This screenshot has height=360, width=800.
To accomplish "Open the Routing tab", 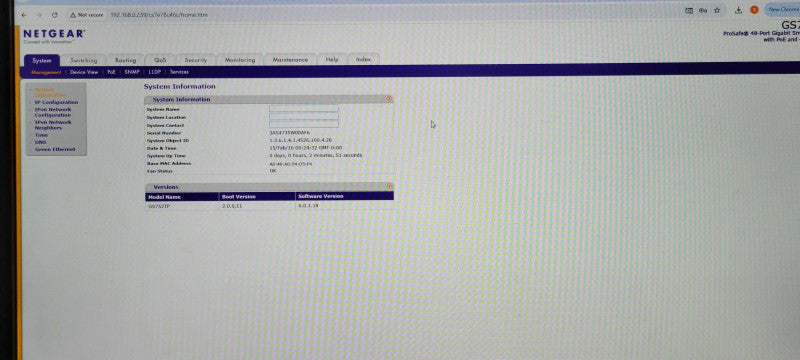I will 126,60.
